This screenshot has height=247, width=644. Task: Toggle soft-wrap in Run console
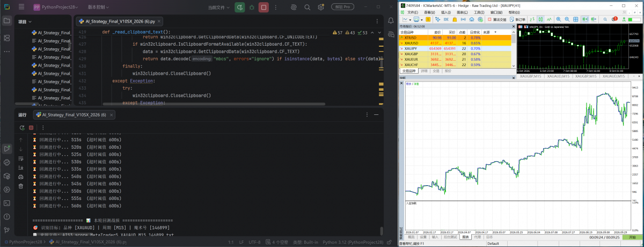coord(21,158)
